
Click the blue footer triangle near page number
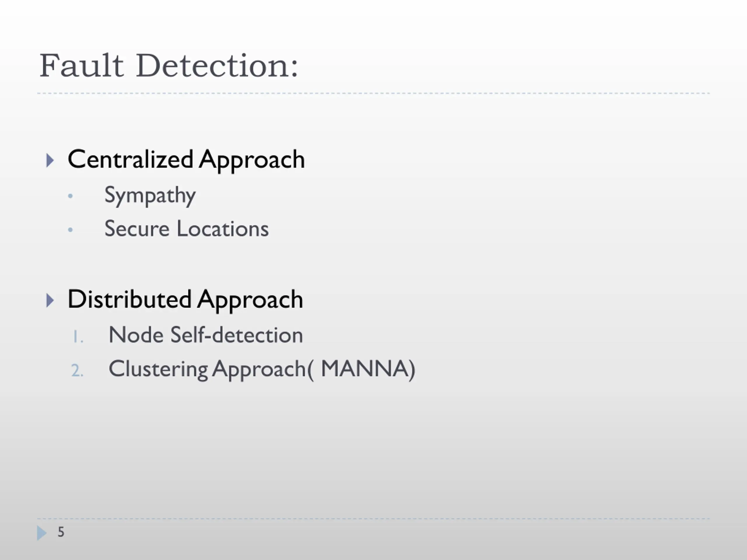41,533
